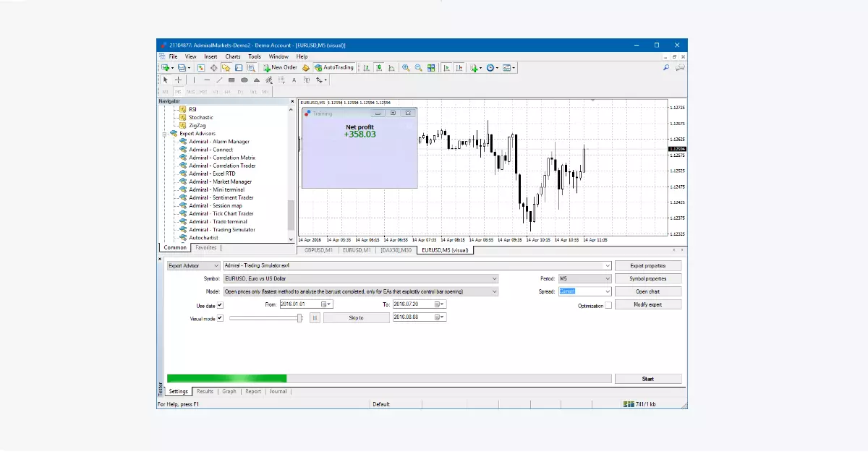Open the Templates dropdown icon
The width and height of the screenshot is (868, 454).
tap(507, 67)
